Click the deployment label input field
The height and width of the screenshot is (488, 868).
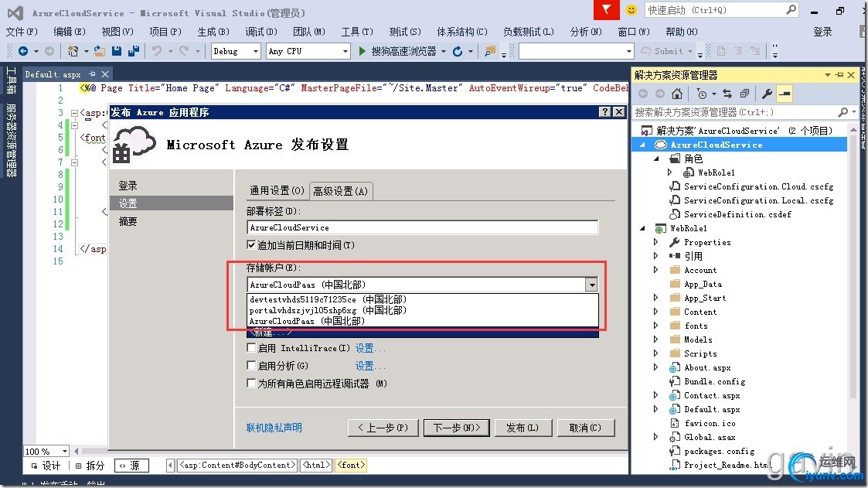tap(422, 227)
